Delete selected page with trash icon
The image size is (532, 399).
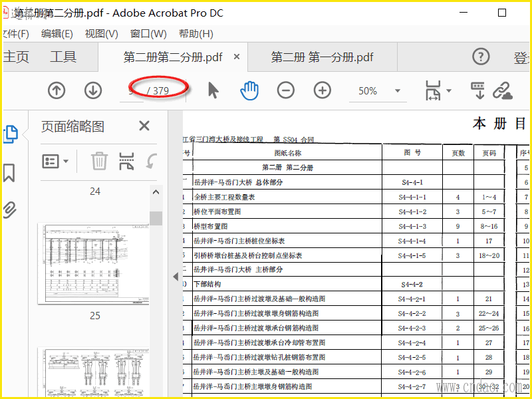(99, 161)
